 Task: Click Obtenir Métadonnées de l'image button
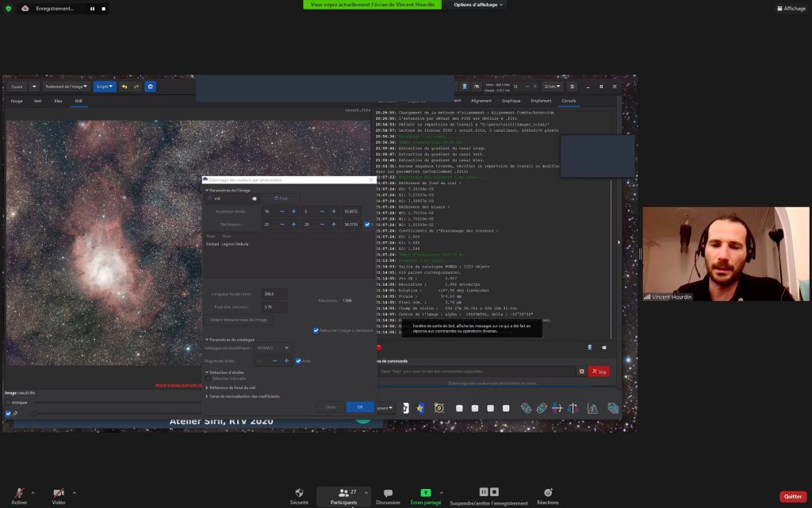239,320
